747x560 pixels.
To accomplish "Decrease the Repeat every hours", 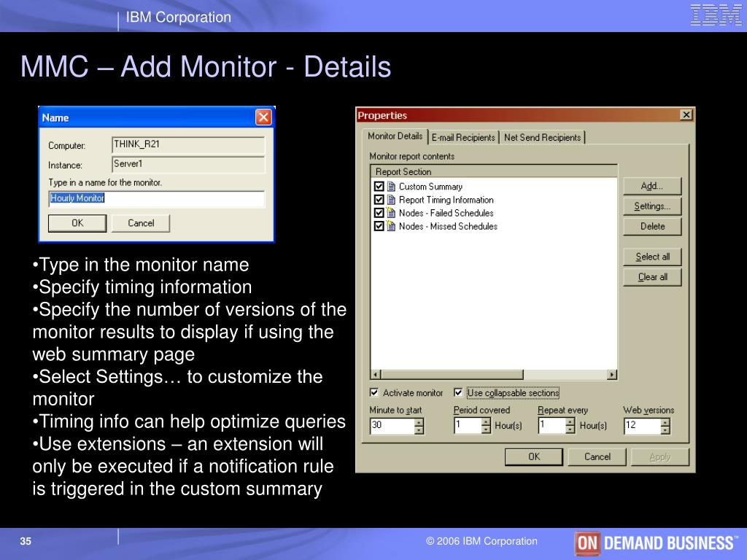I will pyautogui.click(x=570, y=430).
